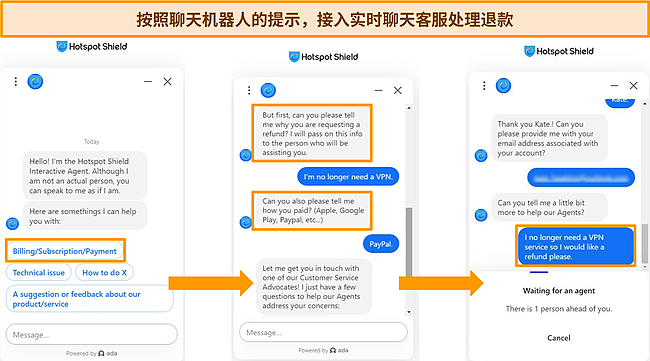Click Hotspot Shield logo above right chat
The height and width of the screenshot is (361, 650).
point(559,51)
